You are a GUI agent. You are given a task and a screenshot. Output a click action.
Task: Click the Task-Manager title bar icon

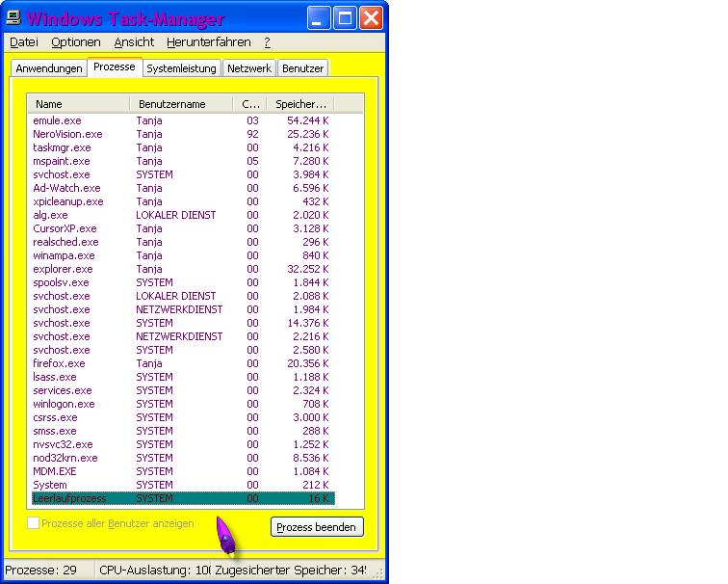click(x=13, y=18)
